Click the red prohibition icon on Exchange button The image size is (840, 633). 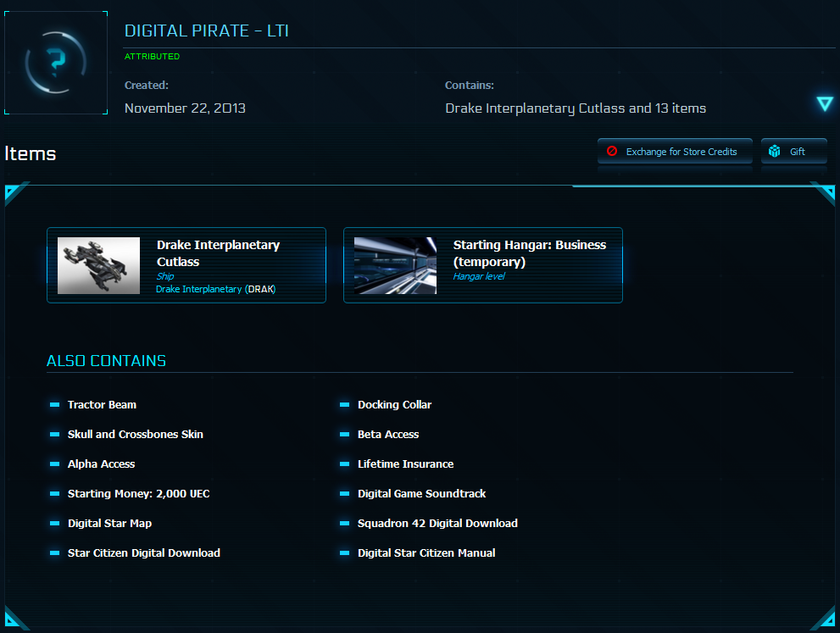(612, 151)
